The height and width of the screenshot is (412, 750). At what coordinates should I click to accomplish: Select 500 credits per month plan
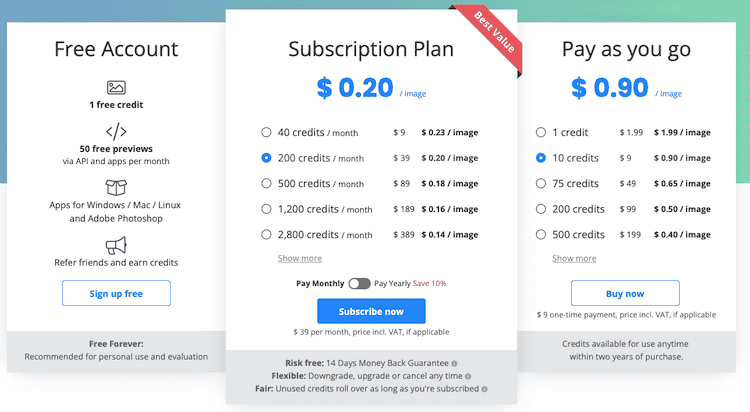[266, 183]
